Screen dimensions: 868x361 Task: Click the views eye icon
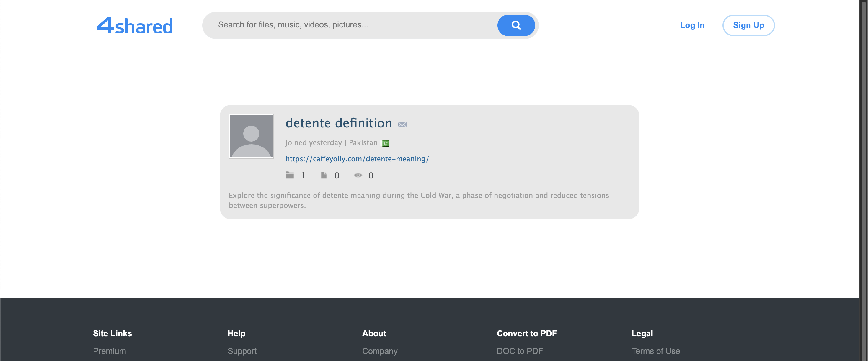[x=358, y=175]
